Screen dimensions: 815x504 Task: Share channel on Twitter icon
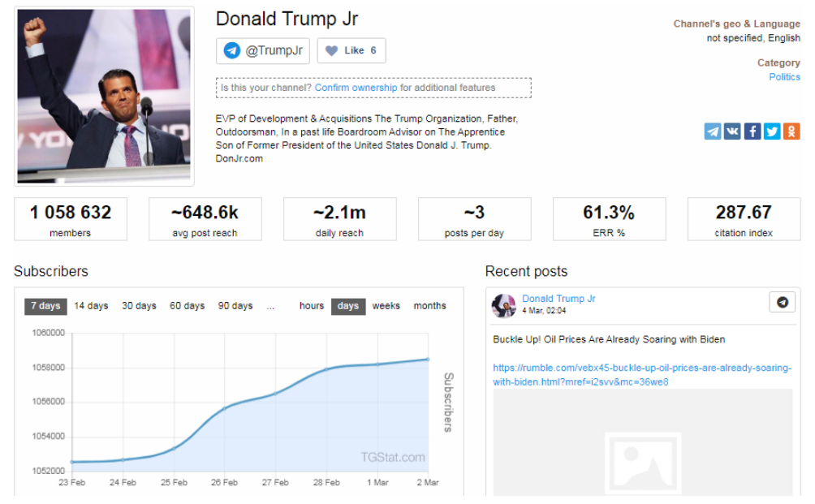(772, 131)
